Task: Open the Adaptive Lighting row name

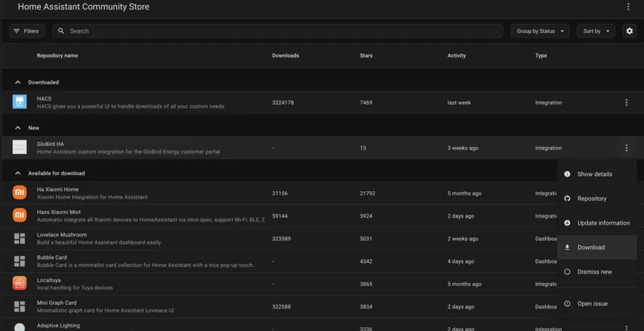Action: pos(58,325)
